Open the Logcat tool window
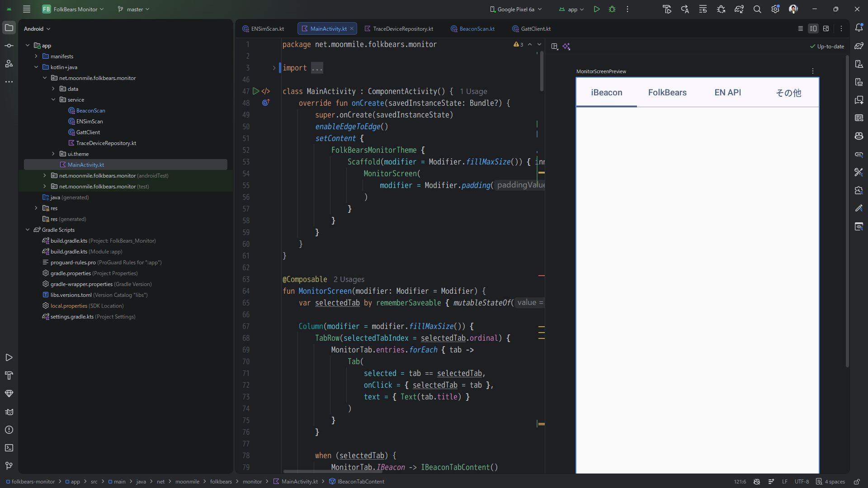Viewport: 868px width, 488px height. coord(9,412)
